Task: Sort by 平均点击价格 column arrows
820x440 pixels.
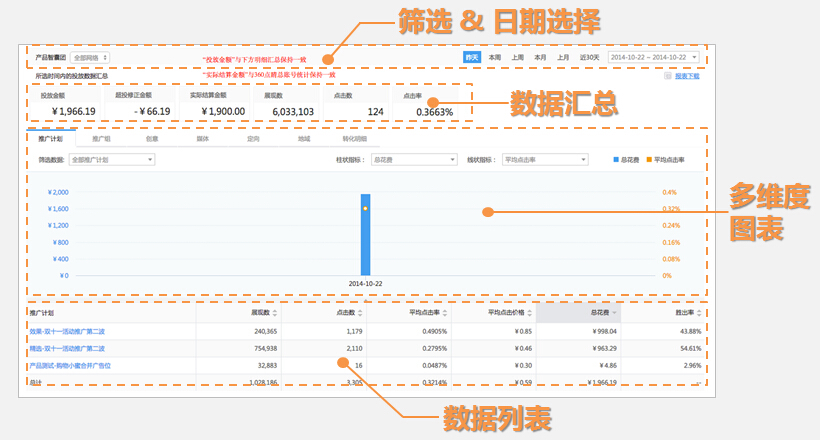Action: pyautogui.click(x=529, y=313)
